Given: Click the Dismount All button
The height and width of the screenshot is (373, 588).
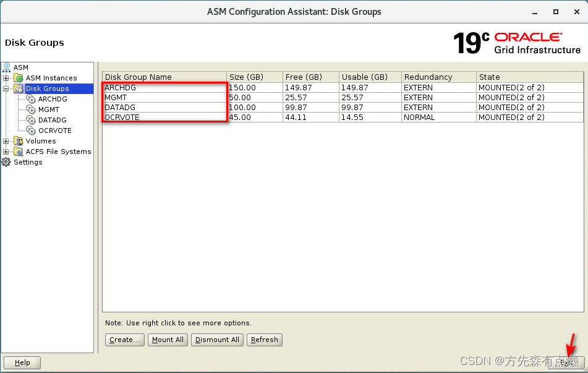Looking at the screenshot, I should tap(217, 340).
